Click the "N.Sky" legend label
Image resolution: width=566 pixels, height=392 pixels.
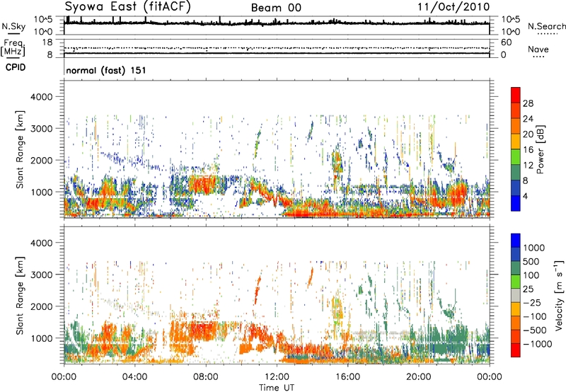click(13, 26)
